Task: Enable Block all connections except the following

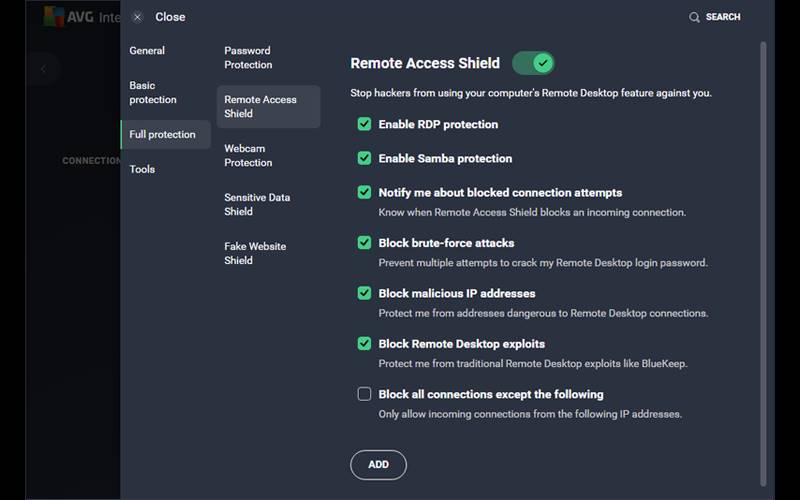Action: pyautogui.click(x=364, y=394)
